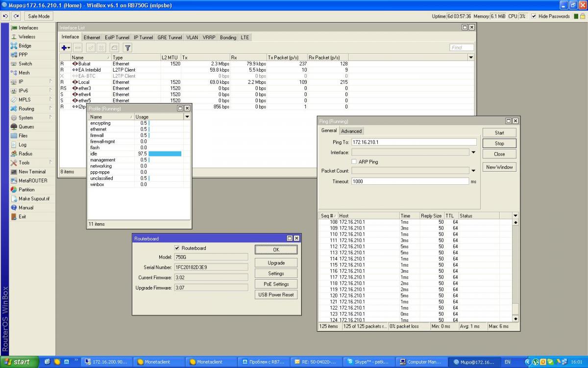
Task: Enable the ARP Ping checkbox
Action: (354, 162)
